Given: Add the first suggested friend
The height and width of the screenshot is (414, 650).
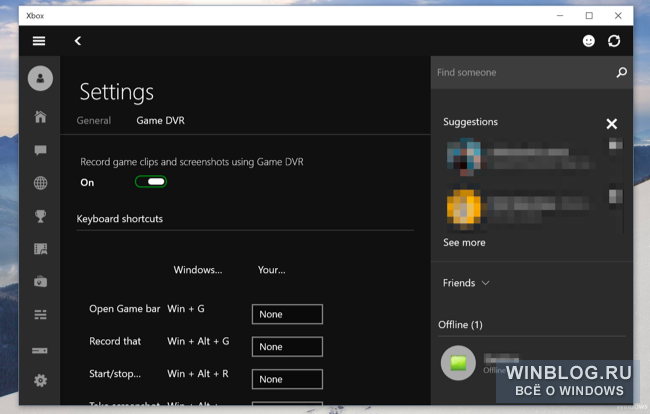Looking at the screenshot, I should (x=616, y=145).
